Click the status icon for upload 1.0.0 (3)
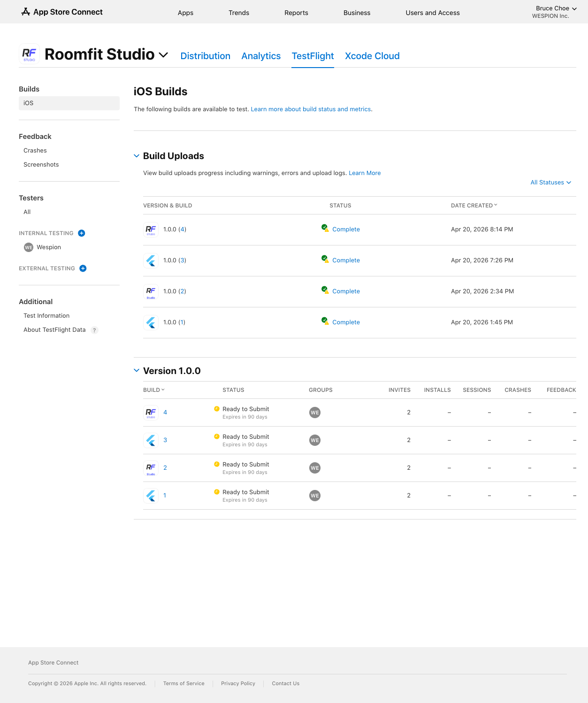The height and width of the screenshot is (703, 588). 325,259
